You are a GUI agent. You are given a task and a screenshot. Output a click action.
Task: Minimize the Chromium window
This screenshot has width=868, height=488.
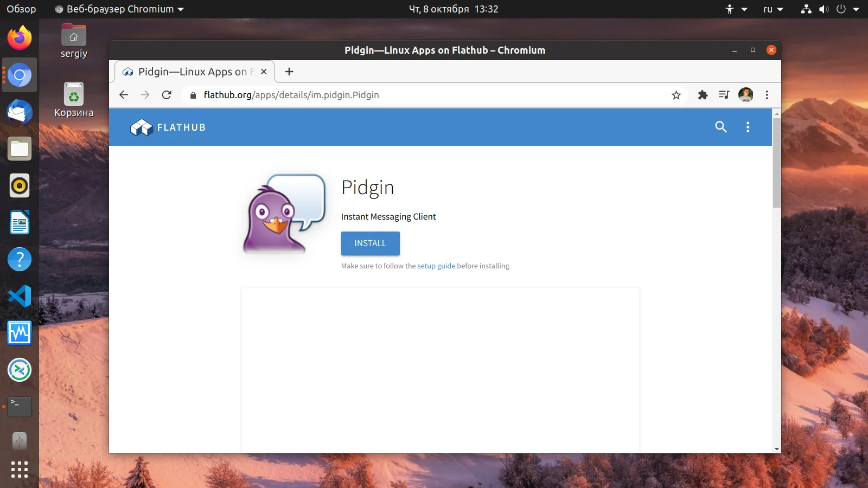tap(735, 50)
